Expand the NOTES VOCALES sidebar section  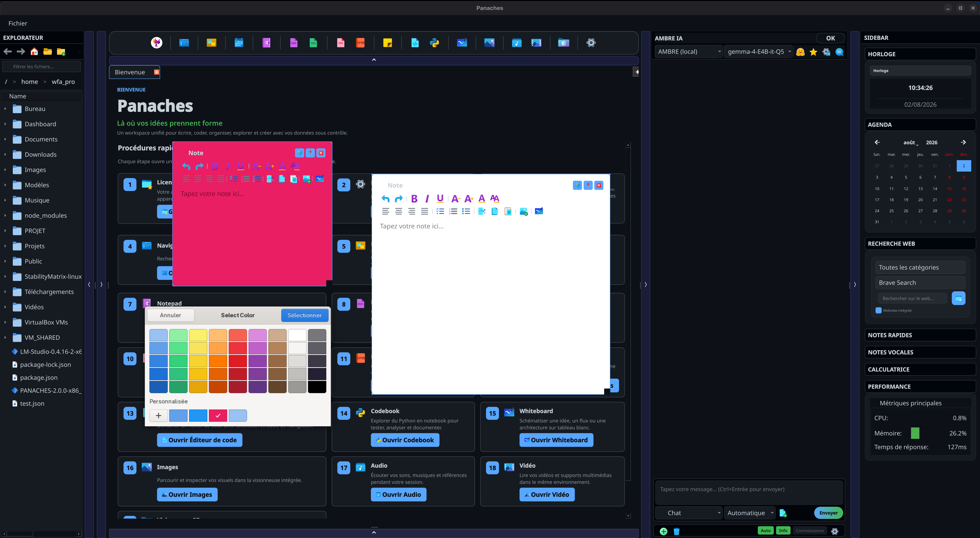click(x=920, y=352)
